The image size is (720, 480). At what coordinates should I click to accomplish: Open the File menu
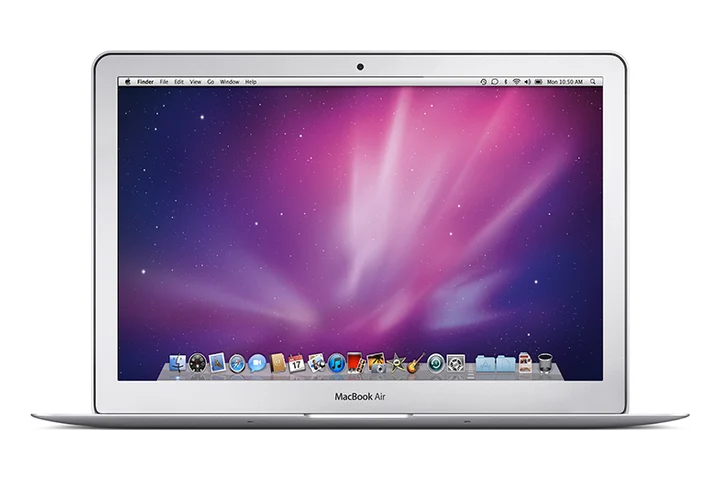pos(164,82)
